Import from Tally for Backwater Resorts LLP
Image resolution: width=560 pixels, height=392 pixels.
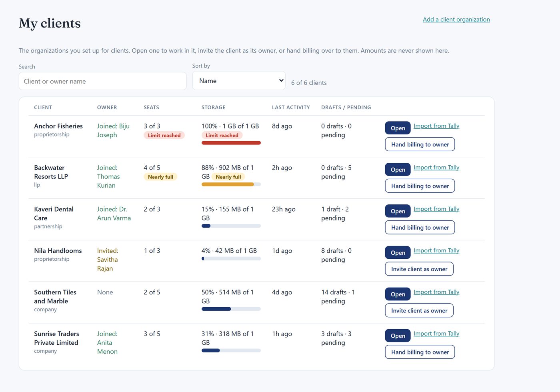(436, 168)
